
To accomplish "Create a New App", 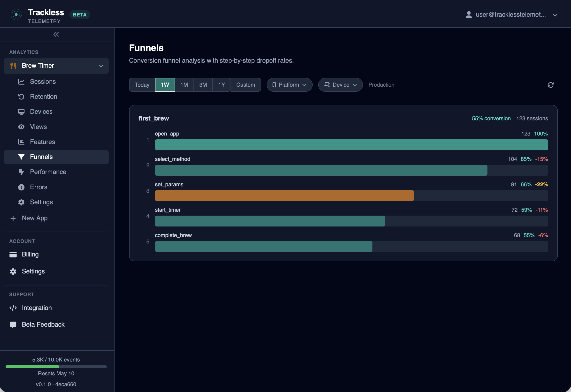I will click(56, 218).
